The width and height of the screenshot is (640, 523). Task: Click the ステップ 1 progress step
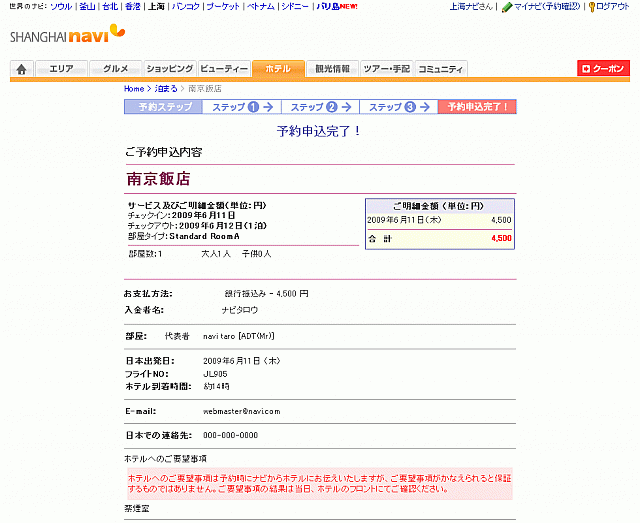(242, 107)
